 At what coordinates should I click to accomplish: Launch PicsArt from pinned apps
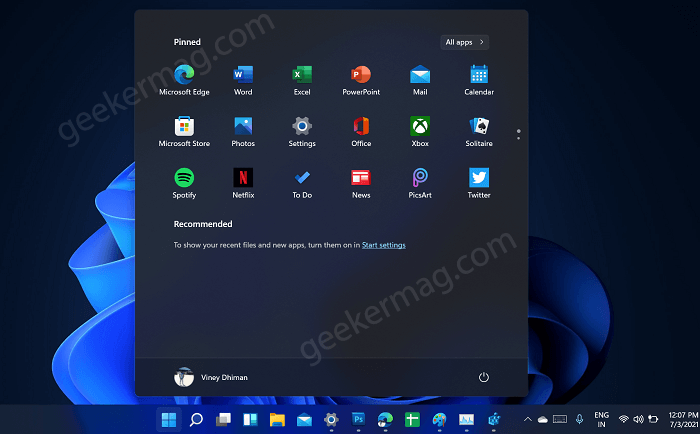(420, 184)
